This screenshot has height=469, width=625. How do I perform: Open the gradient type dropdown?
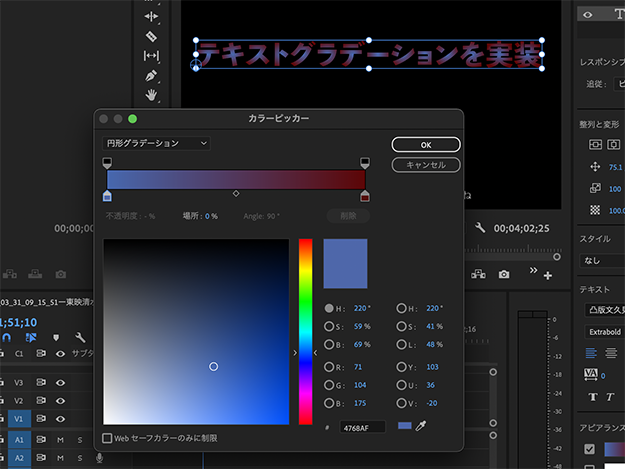coord(157,144)
